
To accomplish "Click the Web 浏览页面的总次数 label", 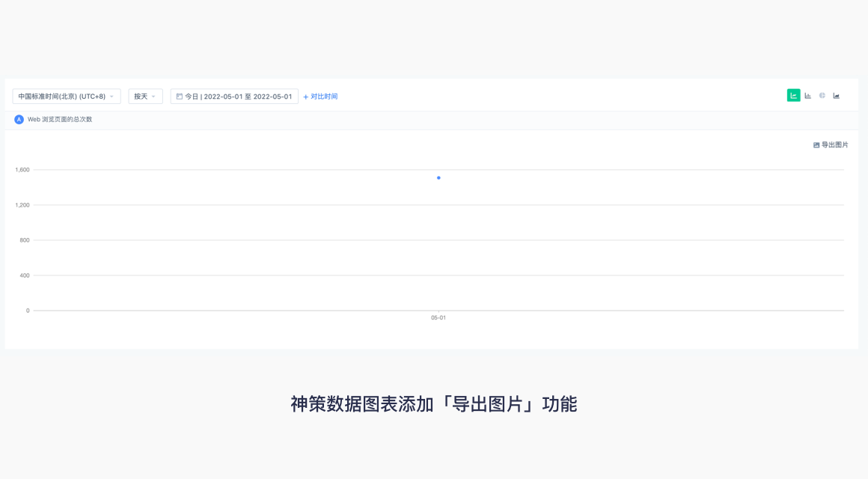I will click(60, 120).
